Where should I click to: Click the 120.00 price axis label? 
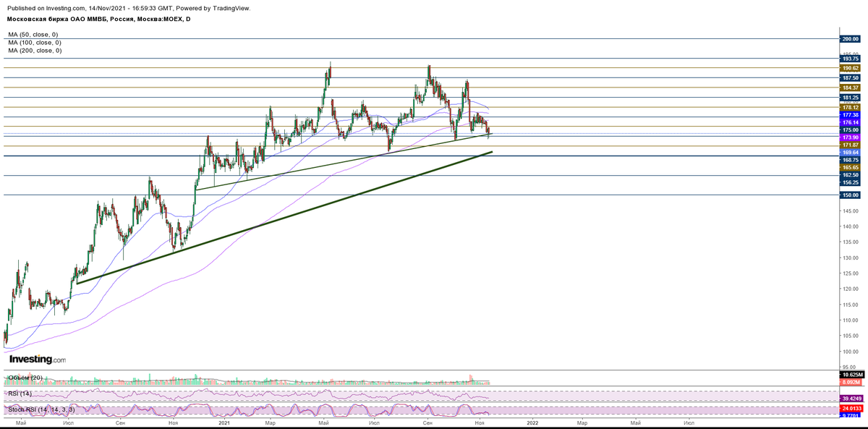tap(849, 289)
